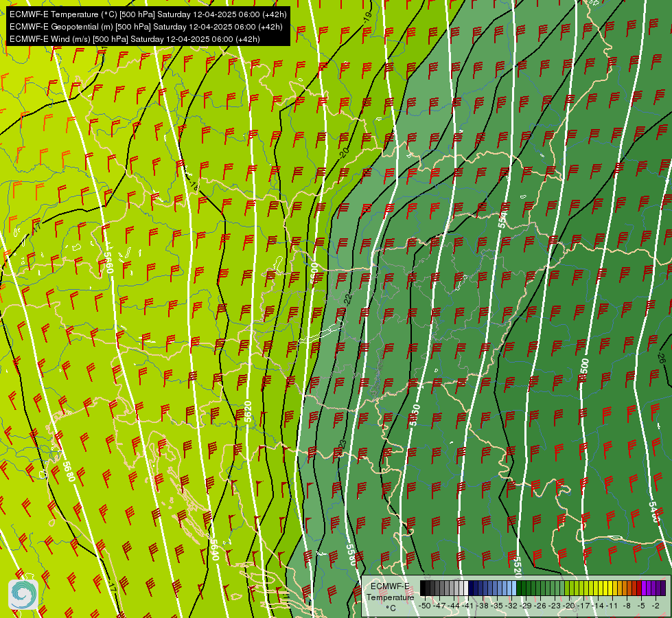This screenshot has height=618, width=672.
Task: Click the -26 tick label in legend
Action: (540, 606)
